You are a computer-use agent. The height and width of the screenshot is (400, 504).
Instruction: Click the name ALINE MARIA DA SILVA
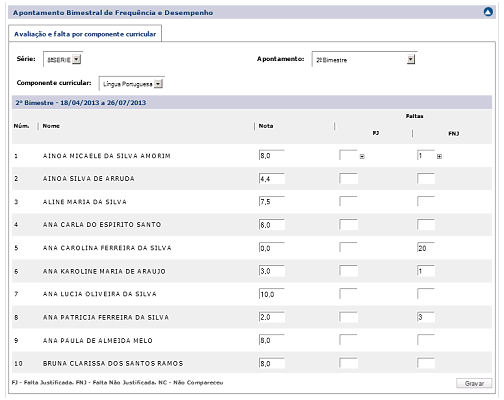pyautogui.click(x=85, y=202)
